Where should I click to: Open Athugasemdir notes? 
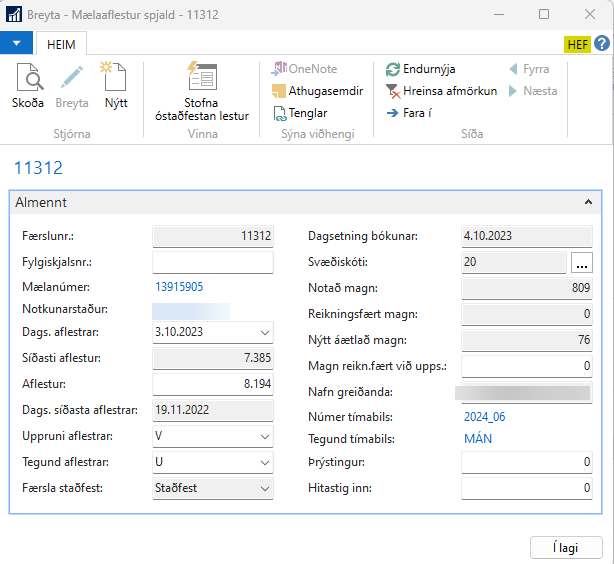point(317,91)
